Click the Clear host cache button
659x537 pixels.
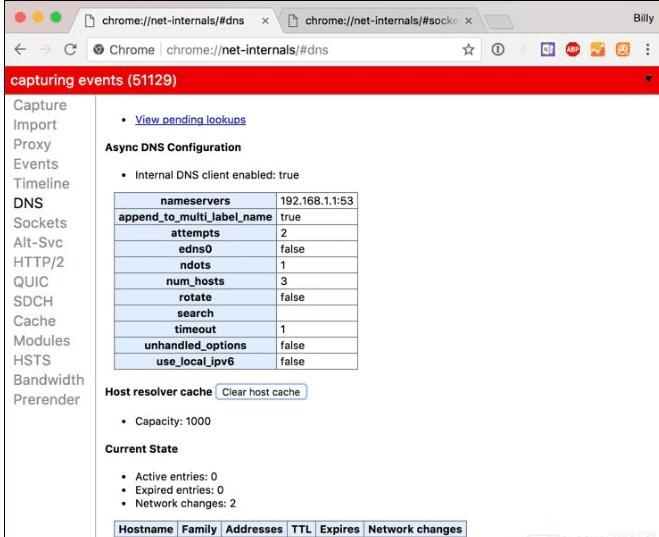pos(261,392)
